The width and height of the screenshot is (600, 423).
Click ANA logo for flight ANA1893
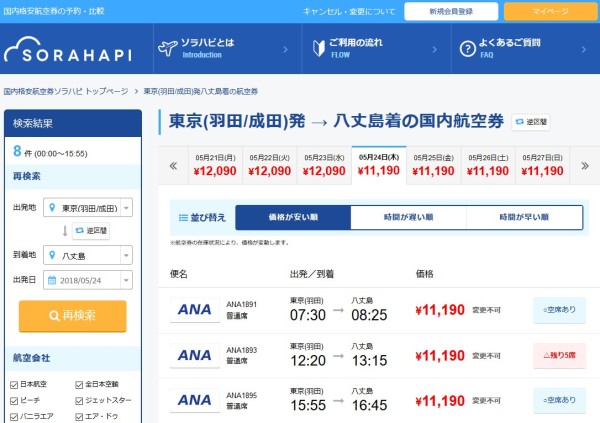195,356
